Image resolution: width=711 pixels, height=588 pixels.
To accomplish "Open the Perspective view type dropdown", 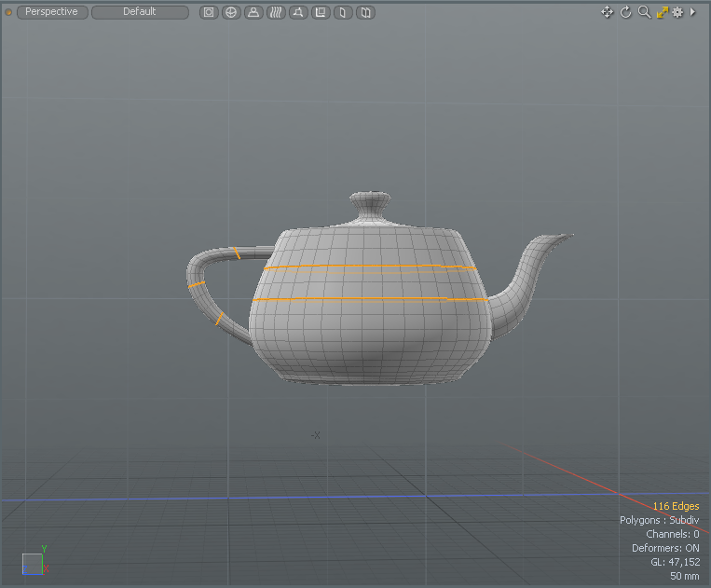I will click(x=52, y=12).
